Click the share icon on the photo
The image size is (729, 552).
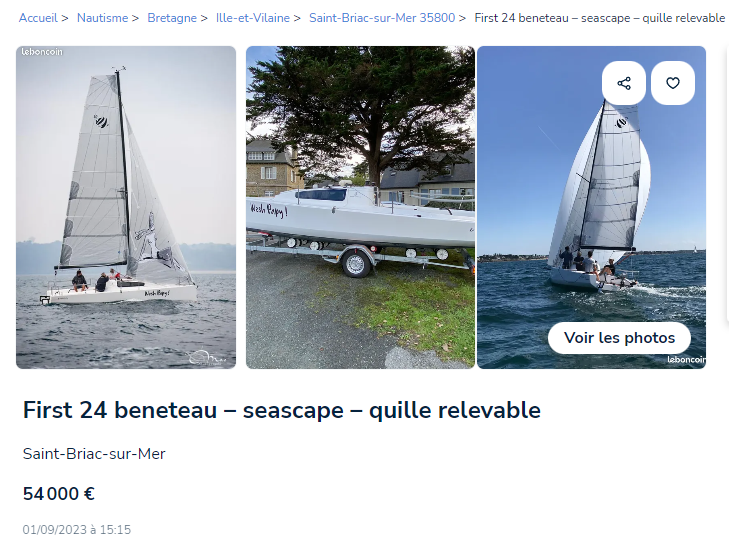coord(623,83)
